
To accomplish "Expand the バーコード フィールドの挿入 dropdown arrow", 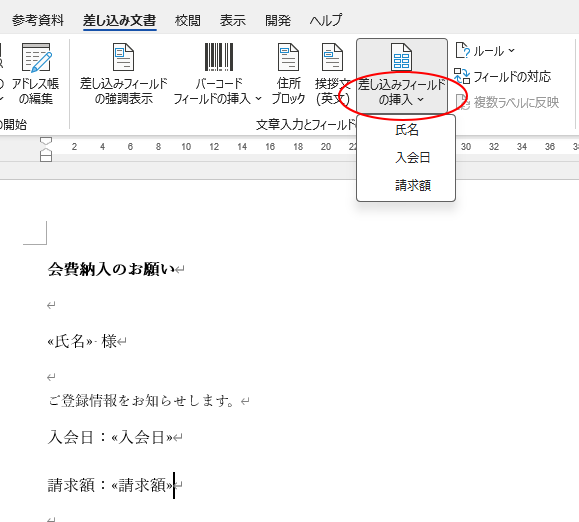I will coord(258,99).
